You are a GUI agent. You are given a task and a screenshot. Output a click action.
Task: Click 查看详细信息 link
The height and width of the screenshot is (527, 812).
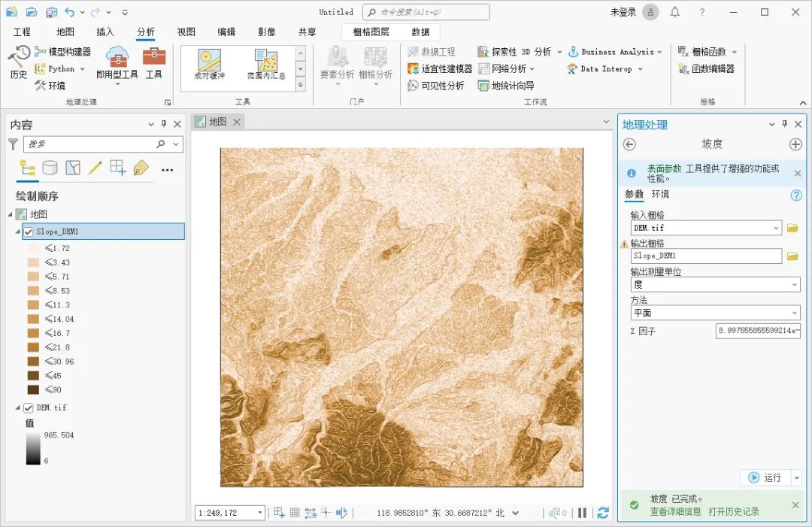675,511
